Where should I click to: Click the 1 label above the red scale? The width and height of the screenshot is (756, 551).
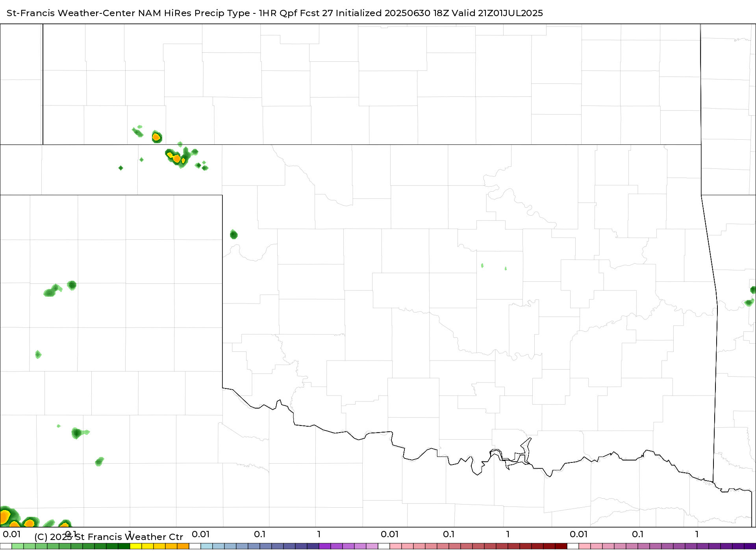point(508,534)
